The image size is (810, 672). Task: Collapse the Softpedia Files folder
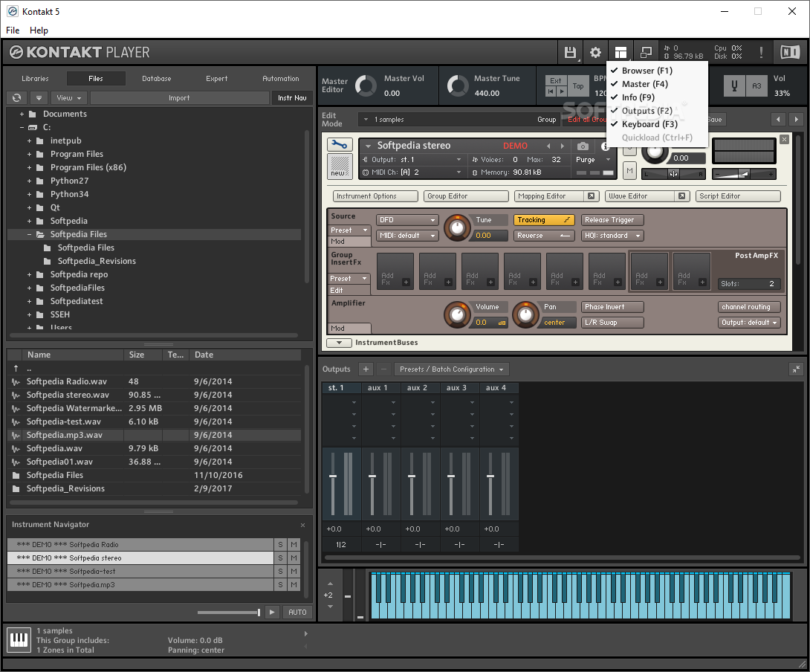(29, 234)
